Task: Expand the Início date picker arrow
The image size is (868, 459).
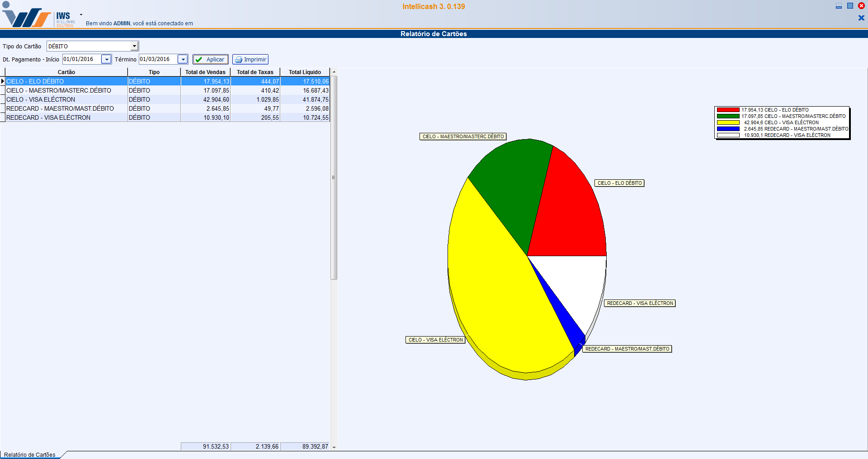Action: pyautogui.click(x=106, y=59)
